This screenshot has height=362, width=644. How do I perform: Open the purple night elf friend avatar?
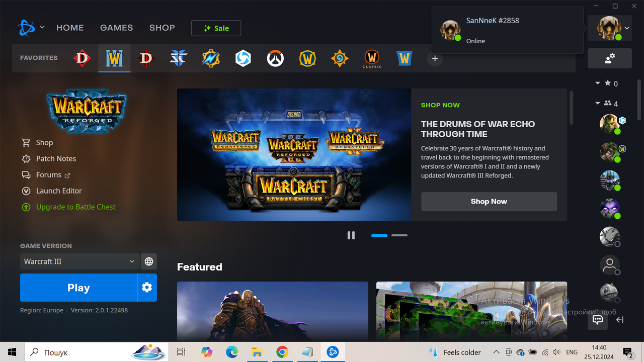pyautogui.click(x=610, y=208)
